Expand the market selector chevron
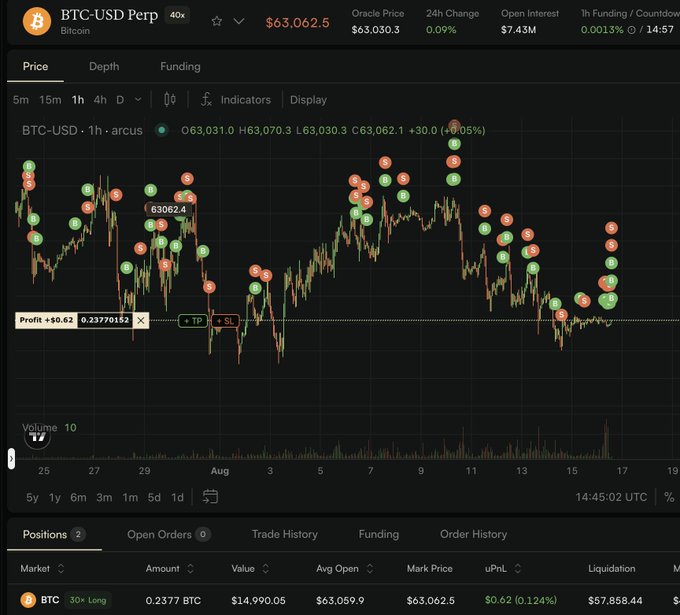Screen dimensions: 680x615 click(x=239, y=21)
